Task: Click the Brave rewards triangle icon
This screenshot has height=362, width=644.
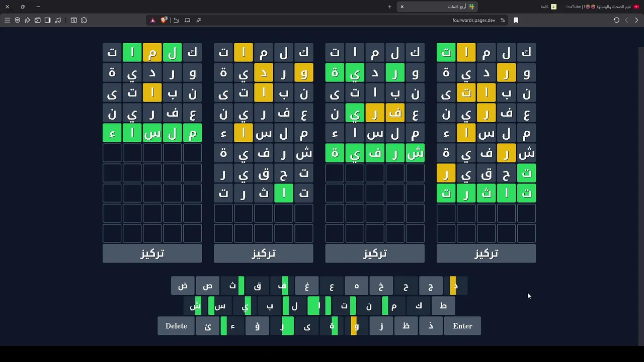Action: click(x=153, y=20)
